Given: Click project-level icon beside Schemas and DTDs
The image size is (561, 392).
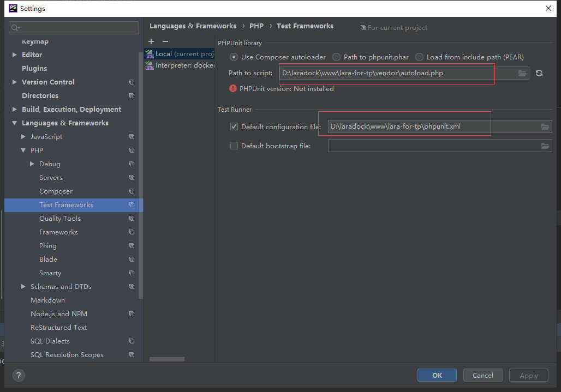Looking at the screenshot, I should coord(132,287).
